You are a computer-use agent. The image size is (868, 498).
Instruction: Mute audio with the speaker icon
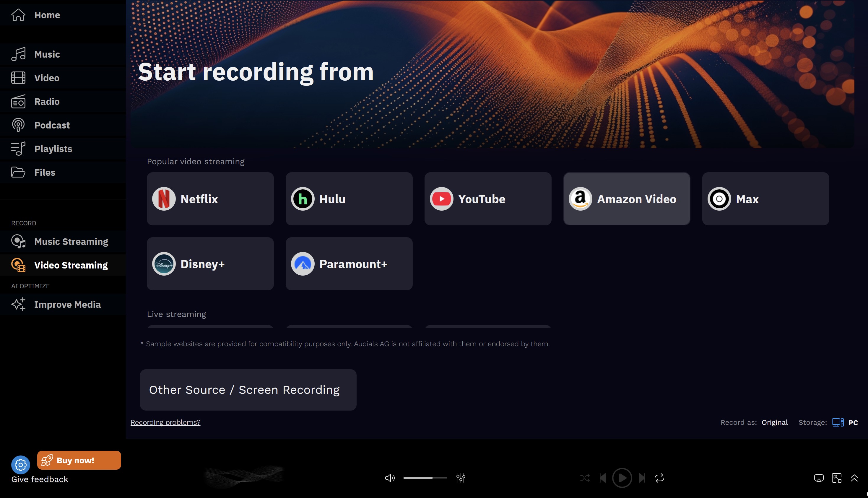pos(390,478)
